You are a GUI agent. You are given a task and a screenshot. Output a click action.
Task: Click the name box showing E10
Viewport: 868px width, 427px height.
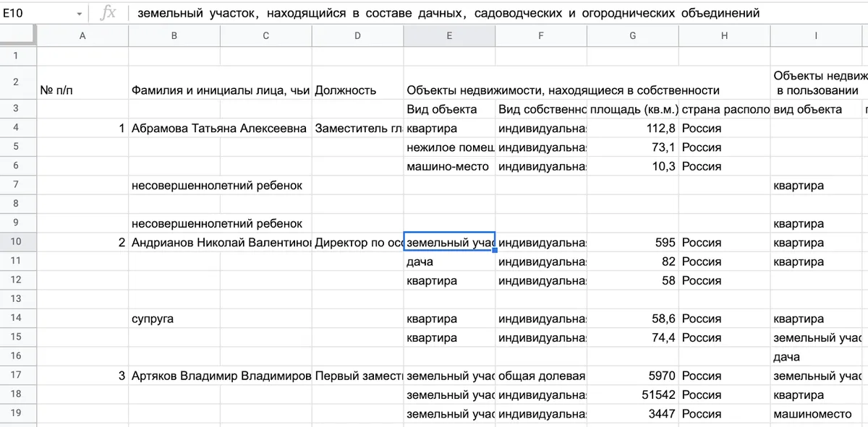[36, 13]
